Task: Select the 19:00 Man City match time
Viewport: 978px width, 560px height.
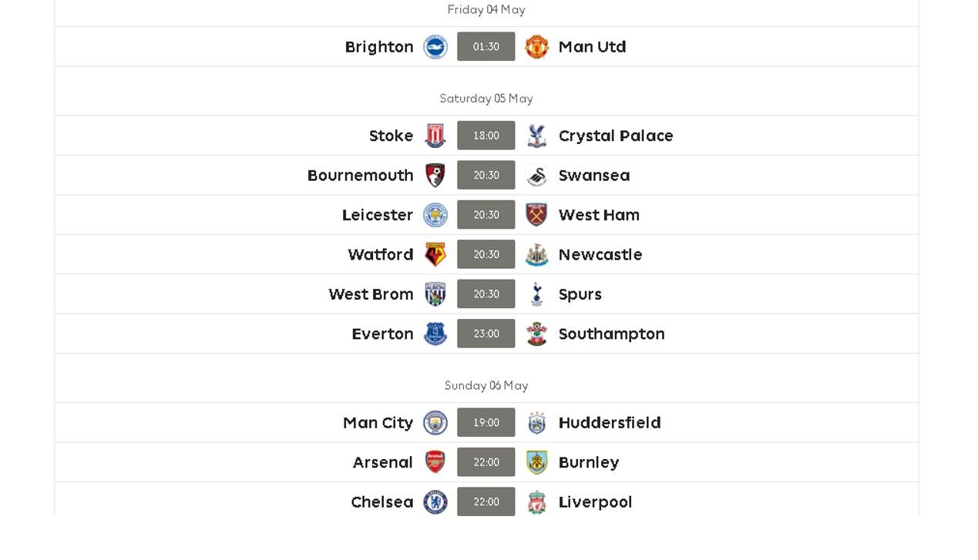Action: (486, 423)
